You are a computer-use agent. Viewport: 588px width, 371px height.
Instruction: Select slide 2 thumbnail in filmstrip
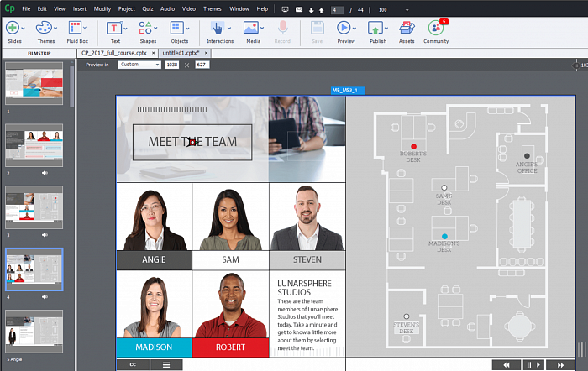(34, 144)
